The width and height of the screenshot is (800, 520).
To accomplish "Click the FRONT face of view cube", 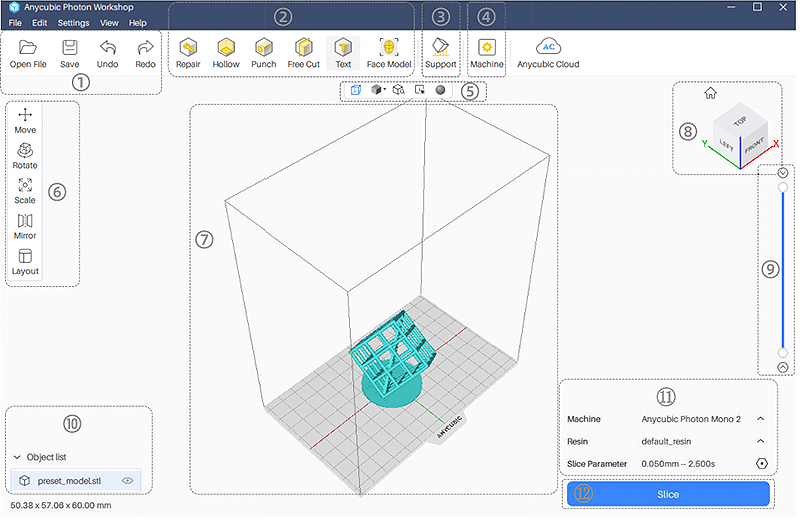I will pos(754,146).
